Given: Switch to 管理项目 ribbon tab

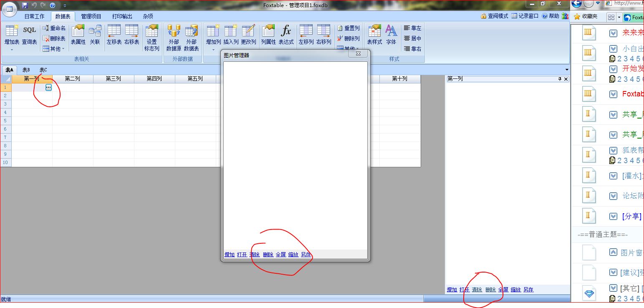Looking at the screenshot, I should tap(91, 16).
